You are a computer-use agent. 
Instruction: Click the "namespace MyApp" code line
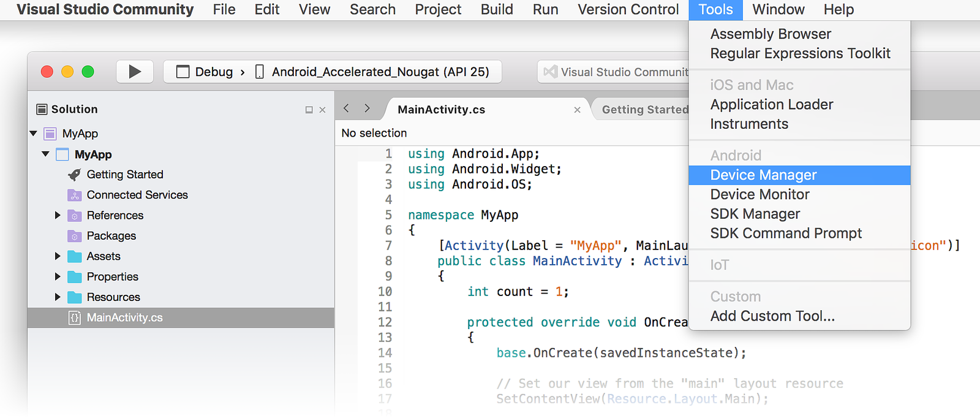[463, 215]
